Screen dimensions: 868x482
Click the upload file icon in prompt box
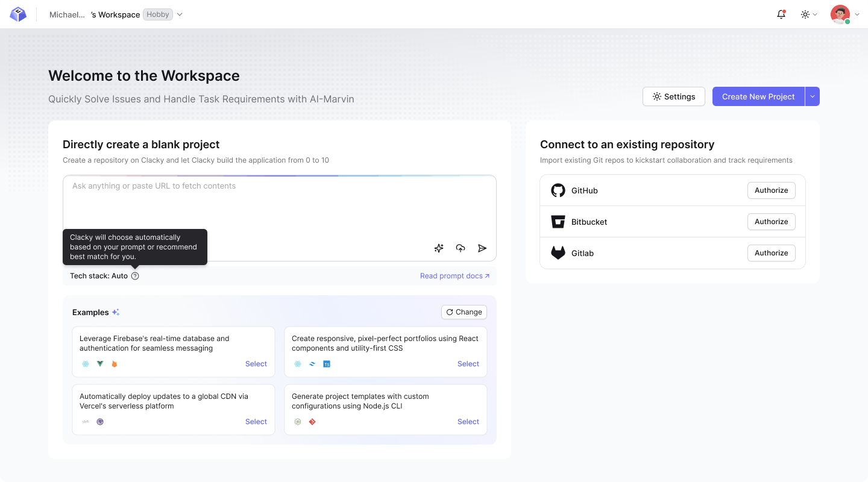(461, 248)
